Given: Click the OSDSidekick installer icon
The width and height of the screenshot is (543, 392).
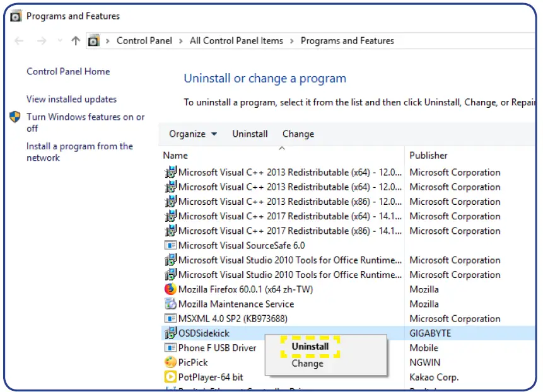Looking at the screenshot, I should tap(170, 333).
